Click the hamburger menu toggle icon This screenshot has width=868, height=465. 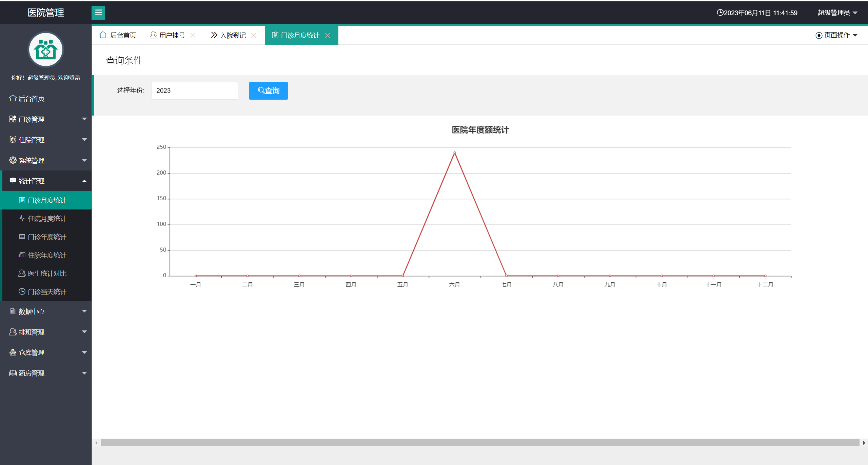[x=98, y=13]
